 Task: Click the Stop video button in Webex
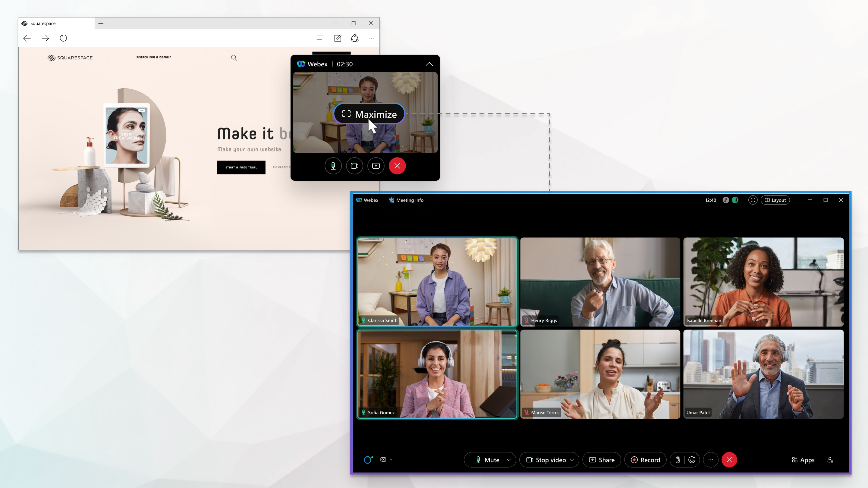click(x=547, y=459)
